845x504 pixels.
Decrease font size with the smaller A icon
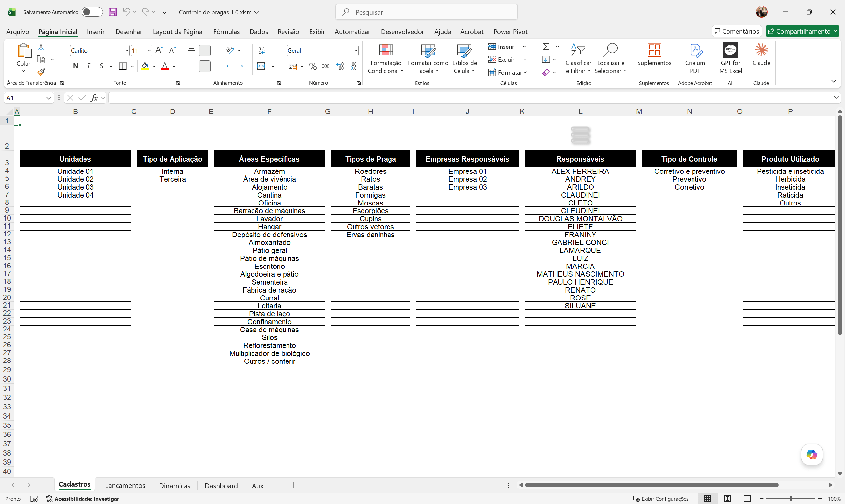172,50
